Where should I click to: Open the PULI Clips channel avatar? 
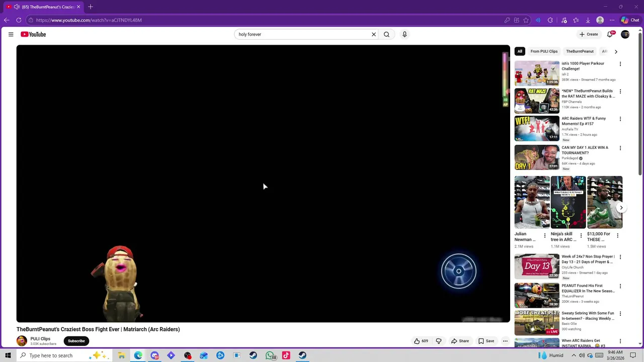[22, 341]
